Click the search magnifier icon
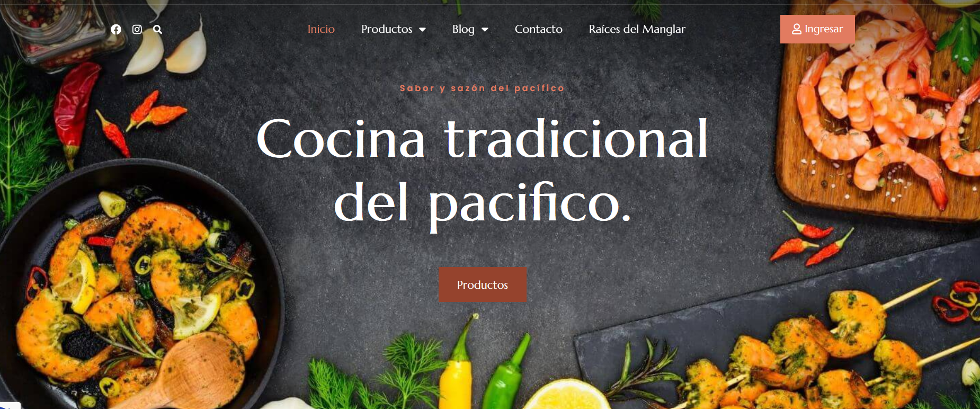980x409 pixels. tap(158, 30)
